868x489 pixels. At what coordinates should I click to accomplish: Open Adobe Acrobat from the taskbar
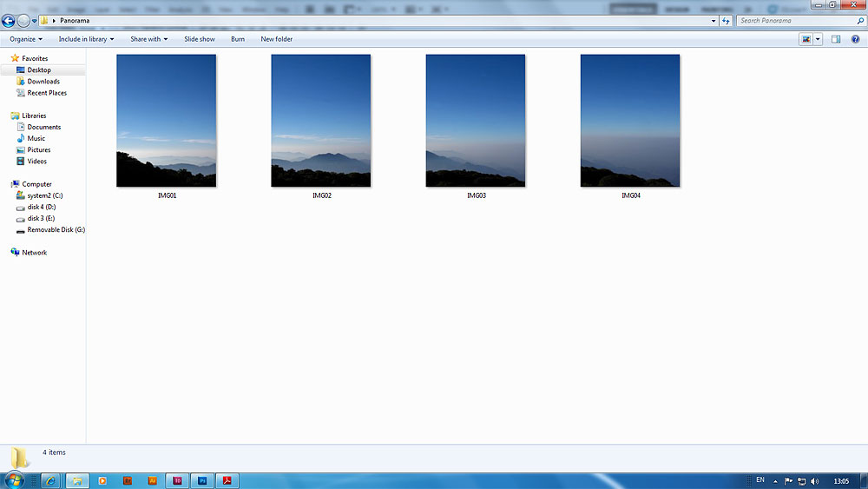point(227,480)
